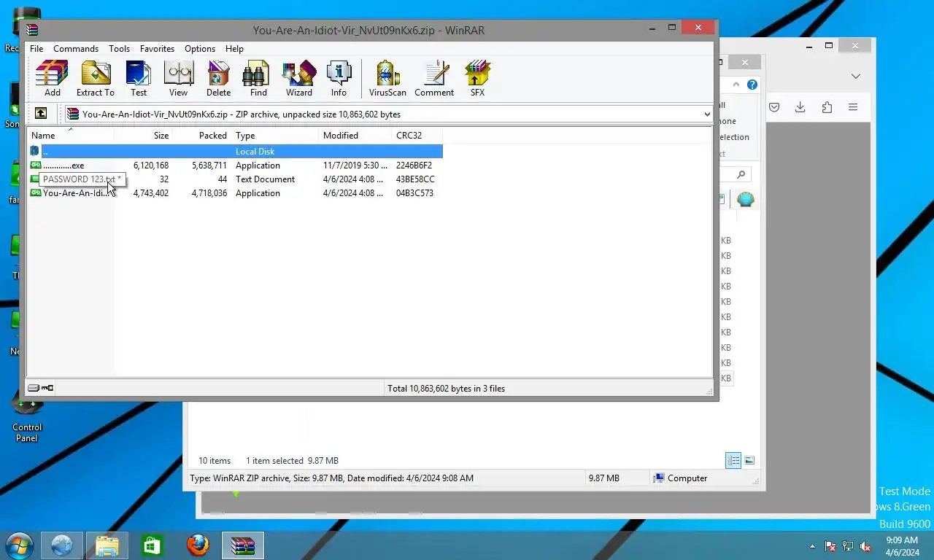Click the Firefox taskbar icon

pos(197,545)
